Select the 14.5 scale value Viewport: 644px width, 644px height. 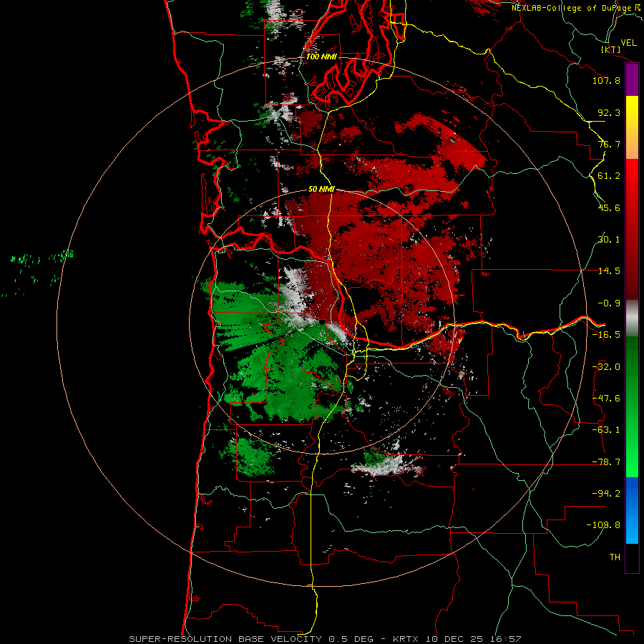pos(609,271)
